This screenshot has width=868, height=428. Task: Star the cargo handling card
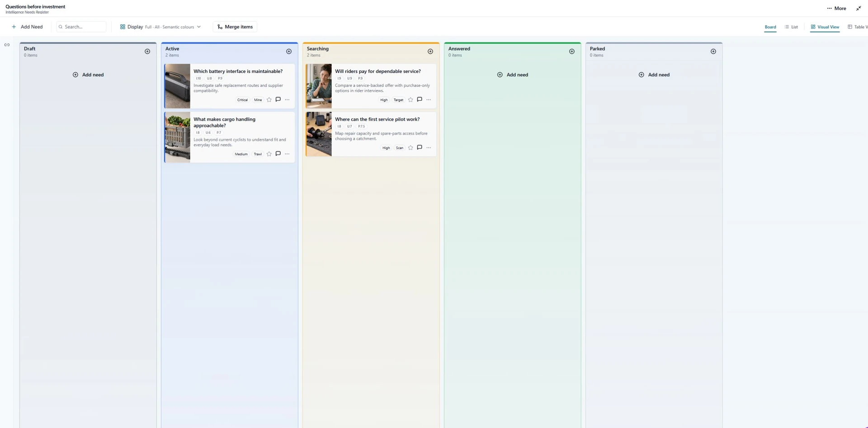[x=269, y=154]
